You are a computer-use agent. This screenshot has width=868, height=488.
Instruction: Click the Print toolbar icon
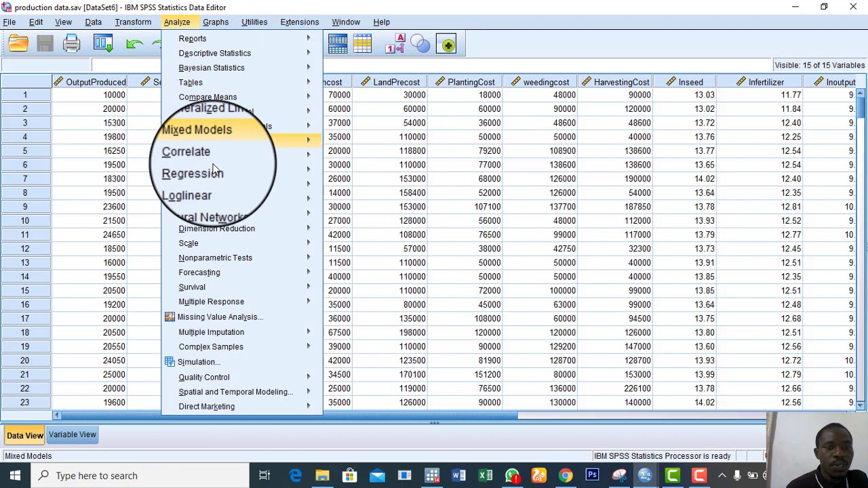pyautogui.click(x=71, y=45)
